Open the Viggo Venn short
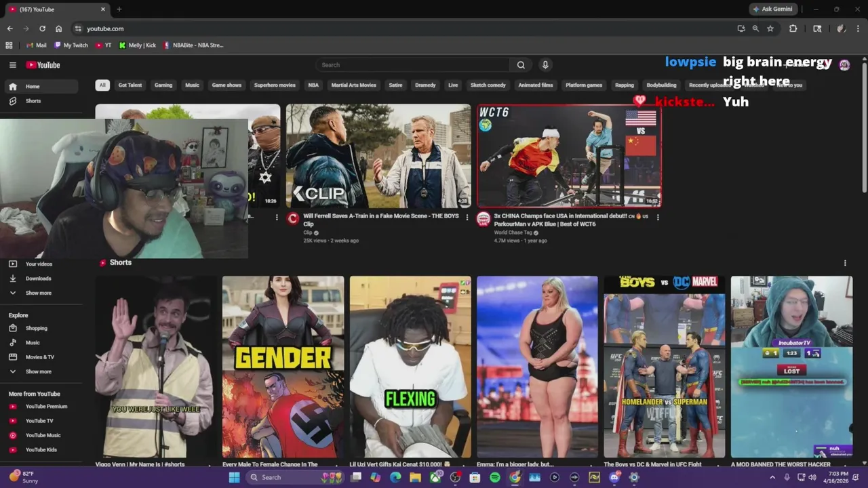Viewport: 868px width, 488px height. [156, 367]
